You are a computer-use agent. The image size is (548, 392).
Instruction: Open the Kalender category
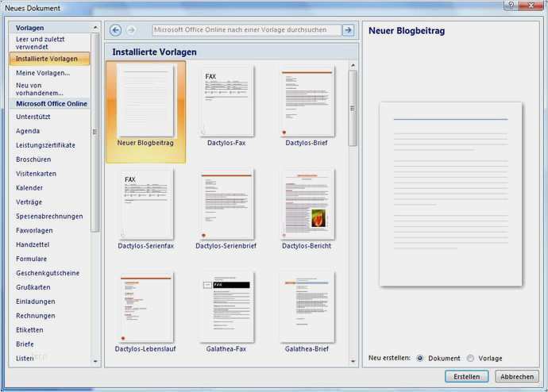pos(29,188)
